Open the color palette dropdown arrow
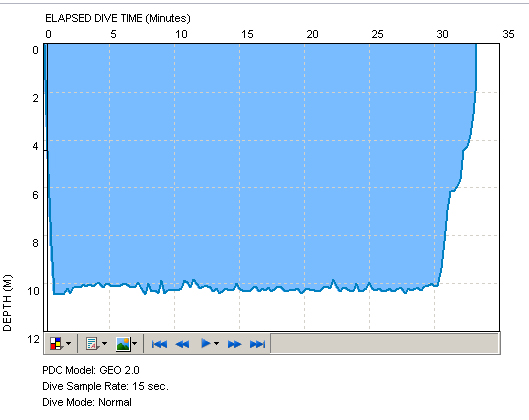The height and width of the screenshot is (420, 529). 68,344
